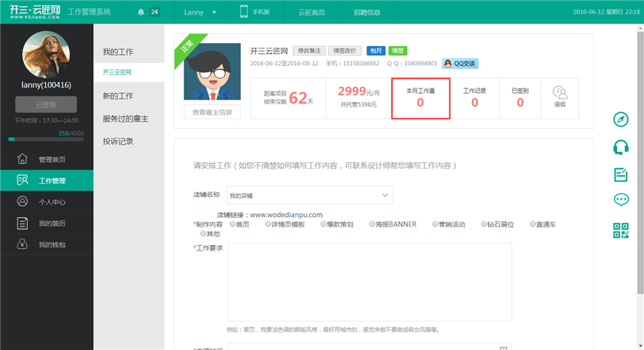Click the employer cartoon avatar
Screen dimensions: 644x350
click(212, 72)
